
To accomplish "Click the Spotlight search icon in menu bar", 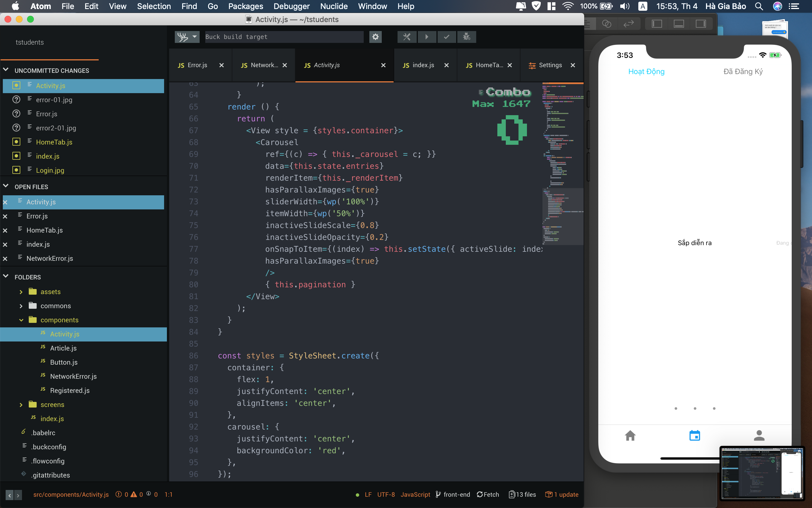I will [759, 6].
